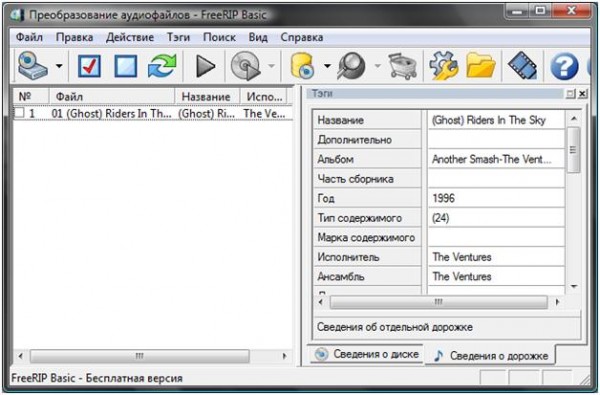600x395 pixels.
Task: Play the track with the play button
Action: click(205, 66)
